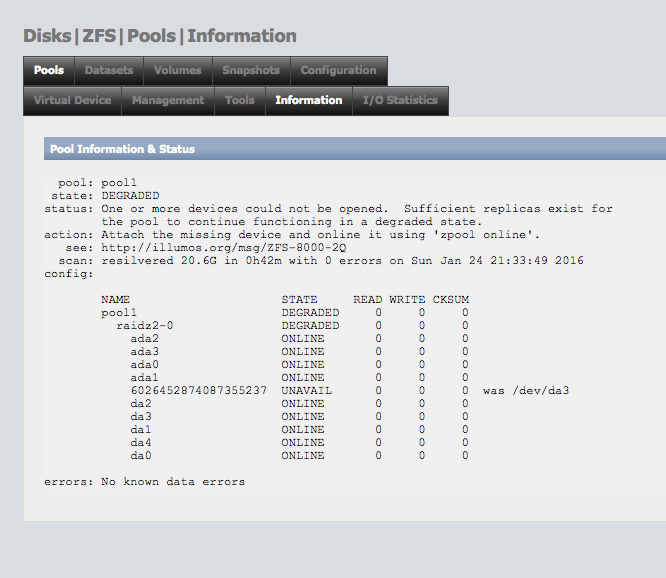
Task: Click the 'was /dev/da3' note
Action: [x=526, y=390]
